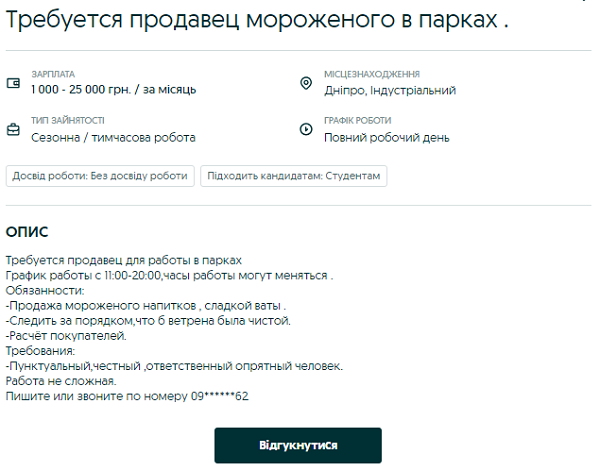Click the clock icon for work schedule
Image resolution: width=600 pixels, height=471 pixels.
click(306, 129)
